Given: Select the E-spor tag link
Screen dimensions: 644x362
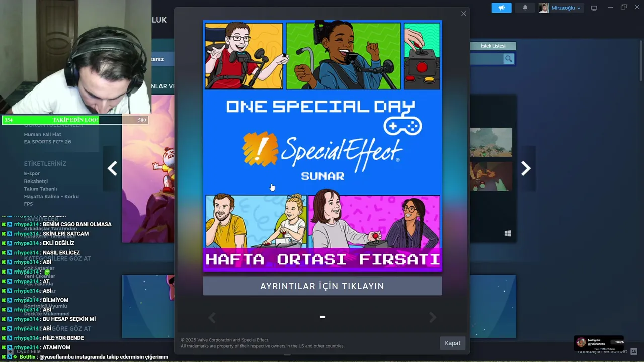Looking at the screenshot, I should tap(32, 173).
